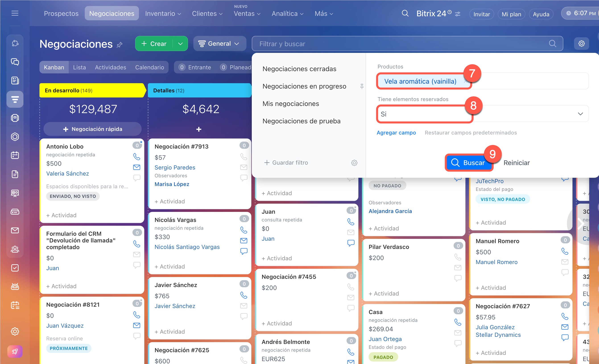Click Agregar campo link

click(x=396, y=132)
